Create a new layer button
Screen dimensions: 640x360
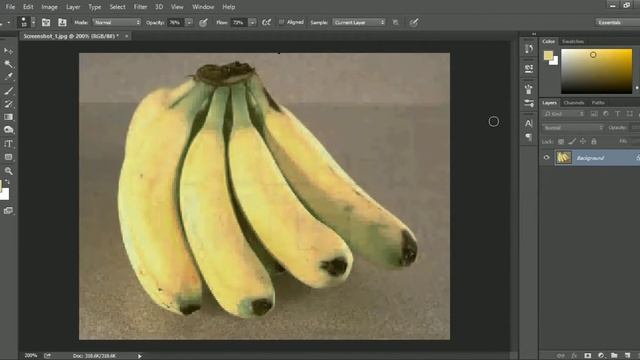(627, 356)
